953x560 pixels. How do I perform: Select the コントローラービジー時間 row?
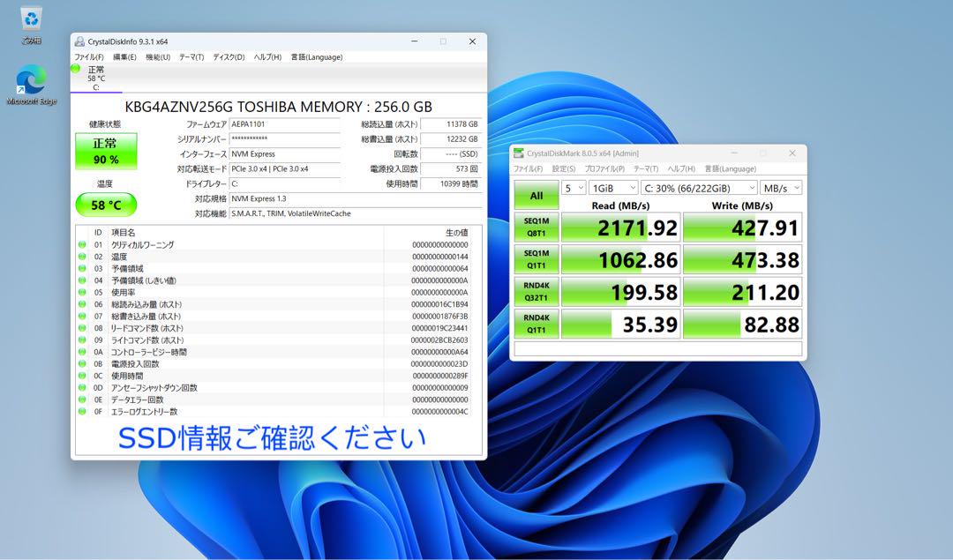tap(274, 352)
